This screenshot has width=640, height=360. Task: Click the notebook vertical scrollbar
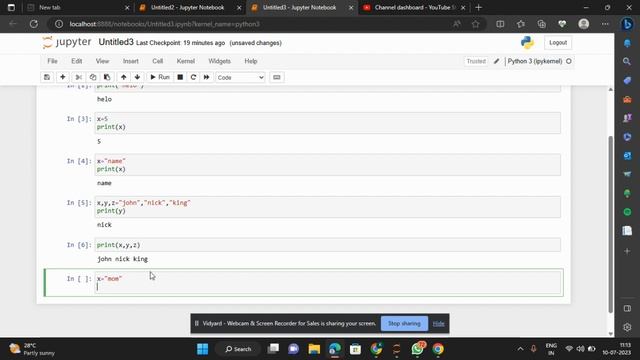point(611,224)
